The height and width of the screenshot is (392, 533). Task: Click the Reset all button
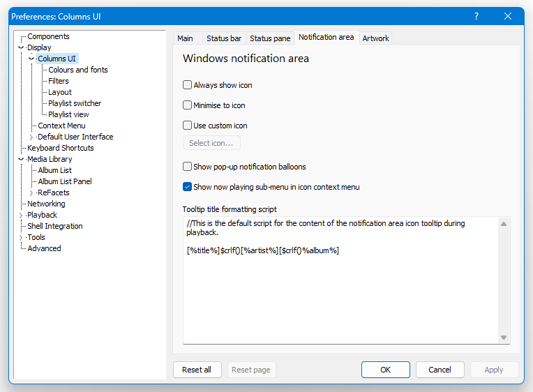point(197,370)
